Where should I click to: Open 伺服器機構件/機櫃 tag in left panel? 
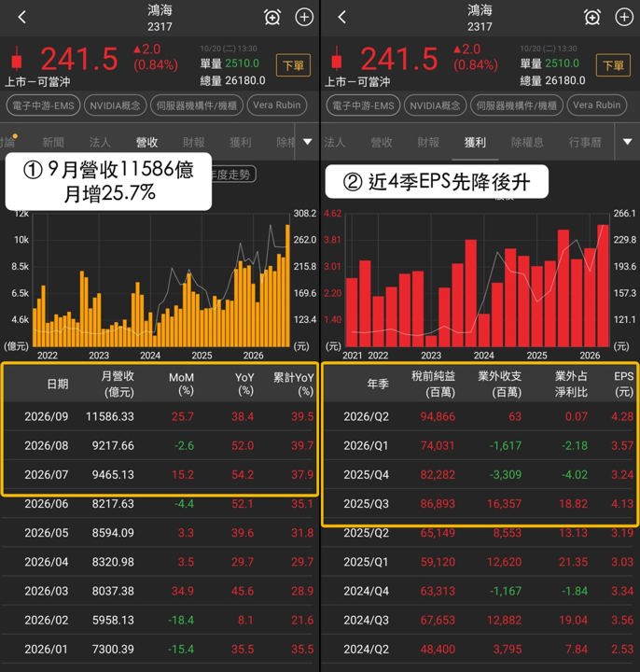(197, 105)
